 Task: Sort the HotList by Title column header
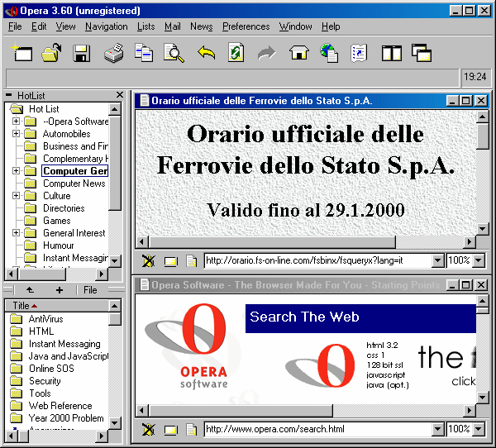25,306
